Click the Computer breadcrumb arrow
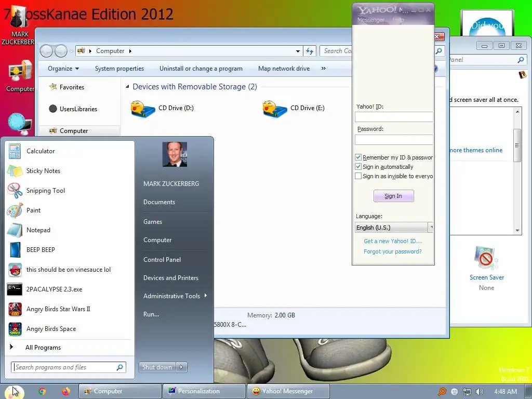This screenshot has width=532, height=399. pos(130,51)
